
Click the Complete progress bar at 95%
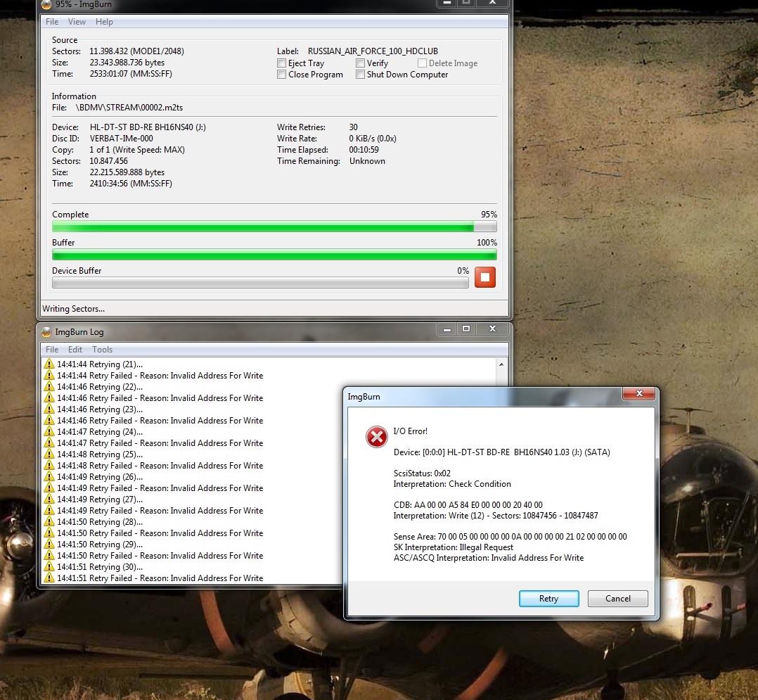[274, 227]
